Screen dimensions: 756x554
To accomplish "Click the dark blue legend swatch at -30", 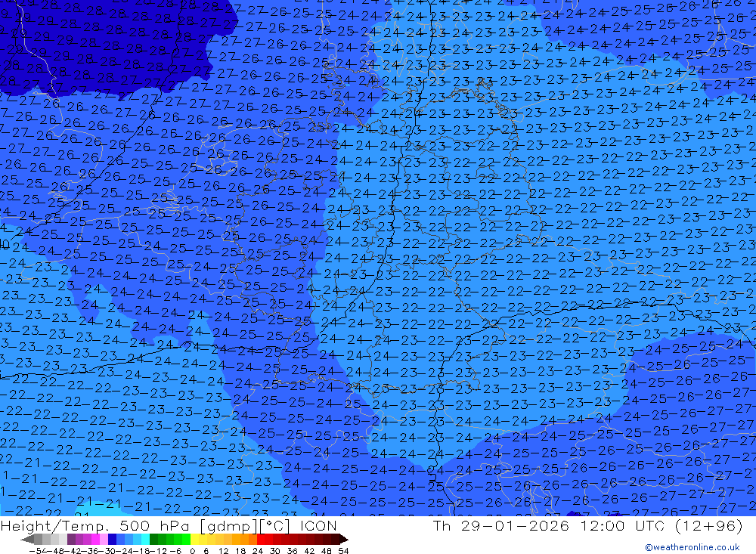I will [x=112, y=539].
